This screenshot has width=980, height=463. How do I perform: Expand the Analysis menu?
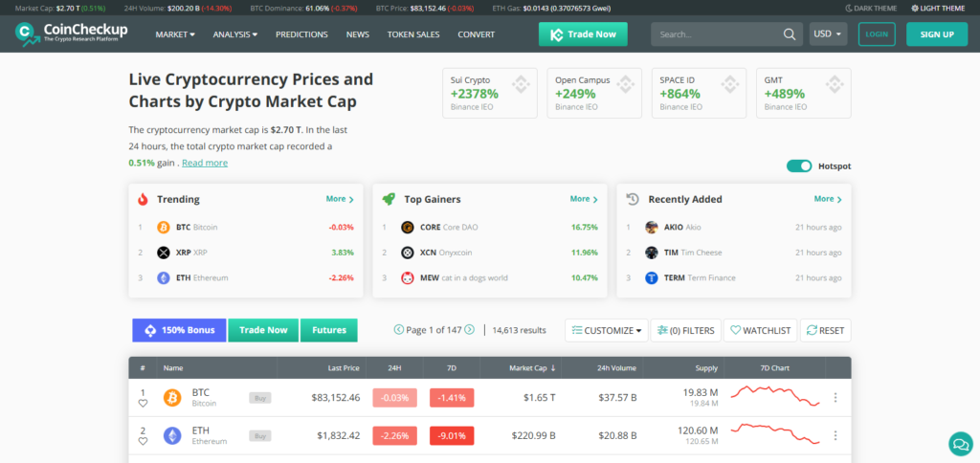[x=235, y=34]
